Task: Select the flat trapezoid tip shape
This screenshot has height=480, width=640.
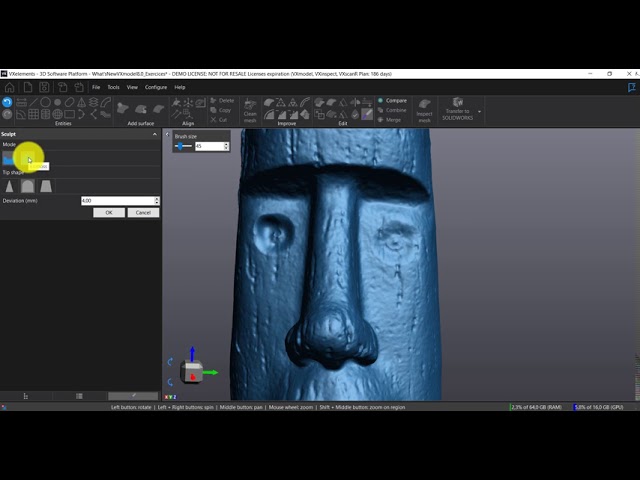Action: (x=46, y=186)
